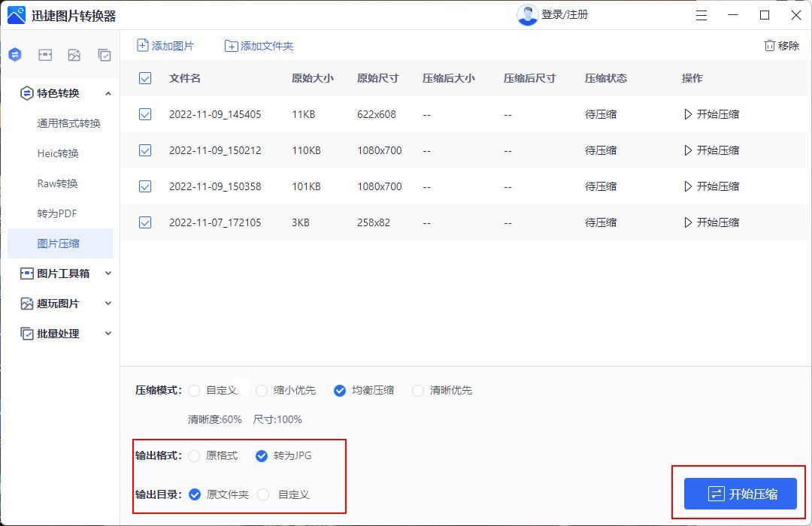Viewport: 812px width, 526px height.
Task: Click the 添加文件夹 add folder icon
Action: point(232,45)
